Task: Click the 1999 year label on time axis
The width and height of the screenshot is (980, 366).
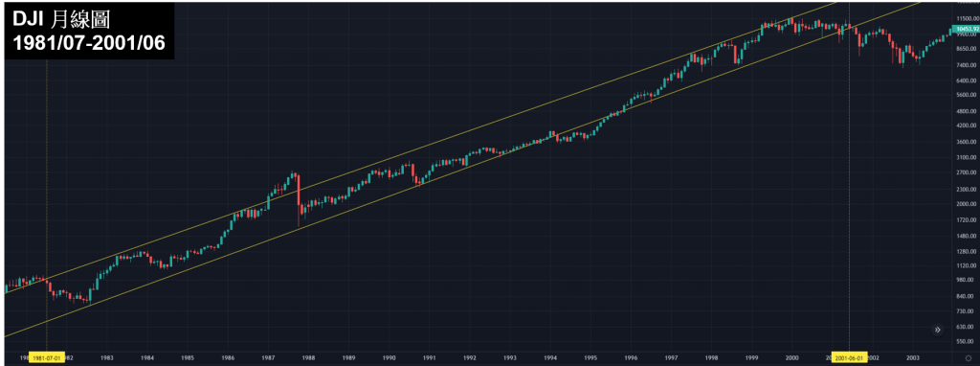Action: click(x=752, y=358)
